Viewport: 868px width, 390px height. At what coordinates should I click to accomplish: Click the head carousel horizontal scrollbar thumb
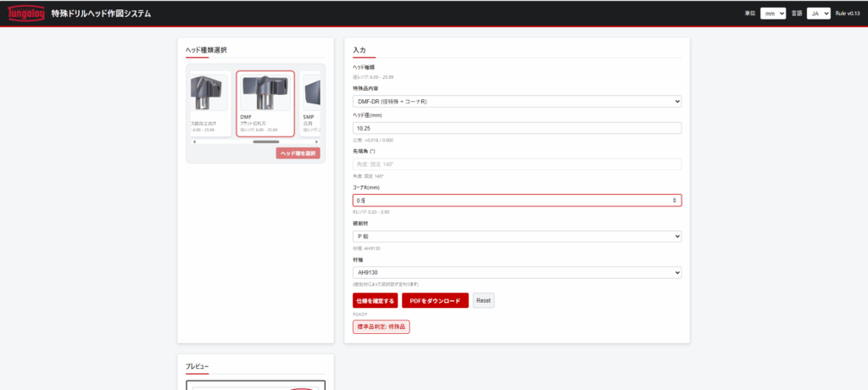coord(265,142)
